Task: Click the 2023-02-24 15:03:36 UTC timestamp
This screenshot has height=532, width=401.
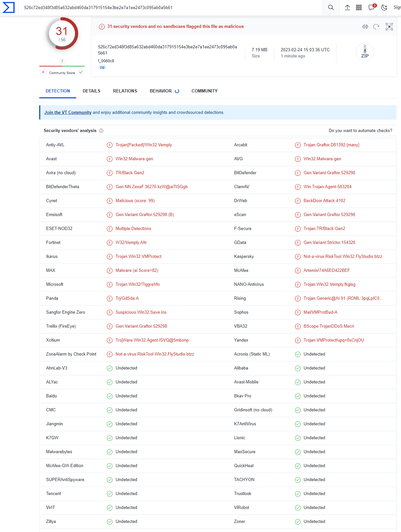Action: coord(305,50)
